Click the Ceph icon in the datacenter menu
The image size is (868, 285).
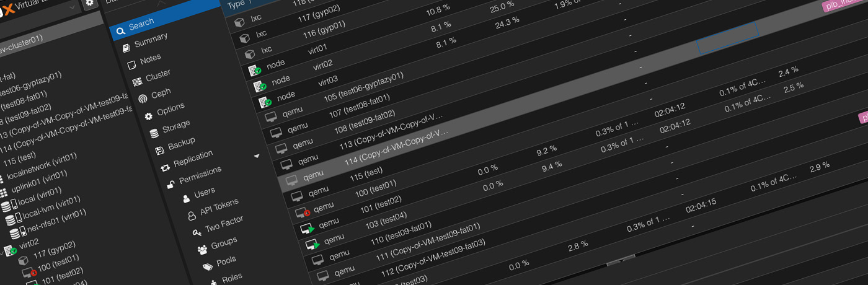click(x=143, y=98)
